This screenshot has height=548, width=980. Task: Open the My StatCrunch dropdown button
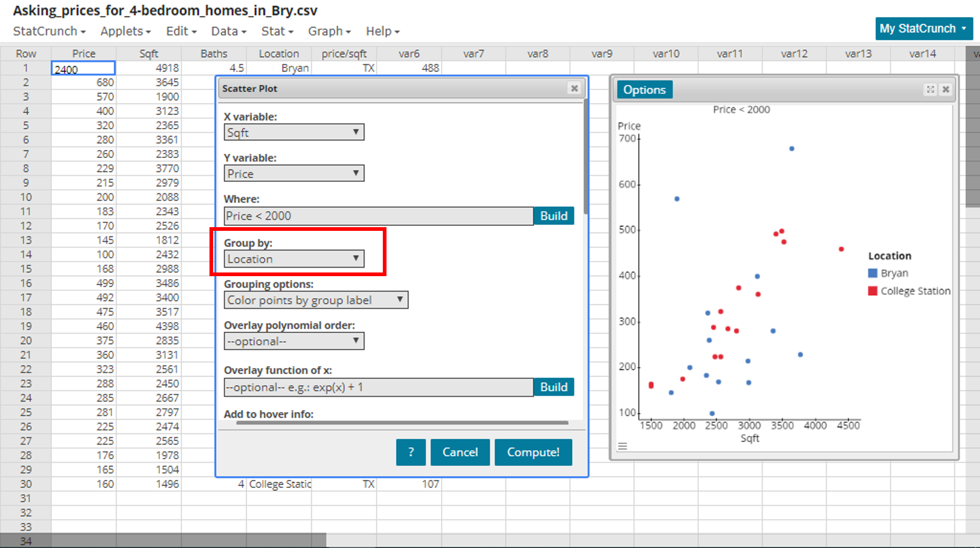pyautogui.click(x=924, y=29)
